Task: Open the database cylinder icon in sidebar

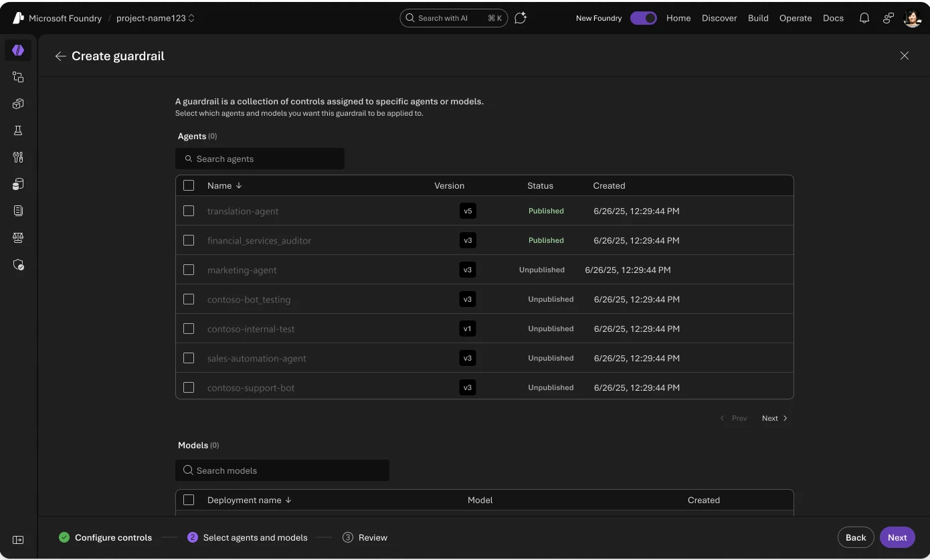Action: pos(18,184)
